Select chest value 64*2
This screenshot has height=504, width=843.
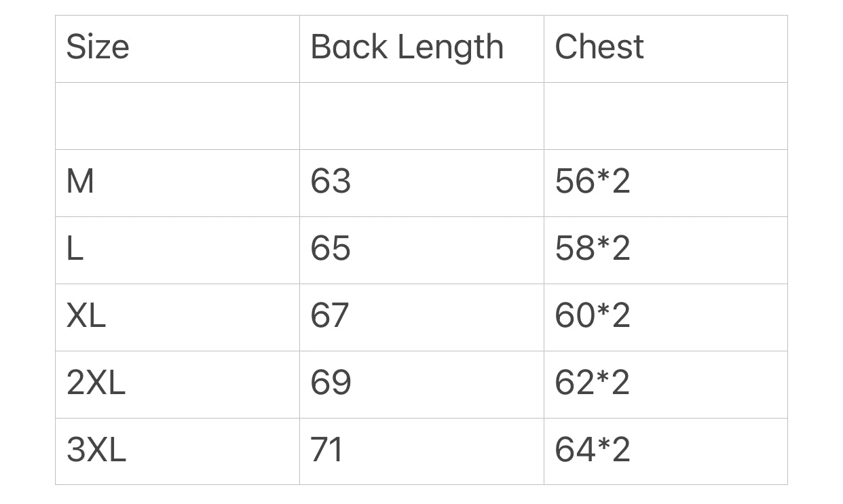[593, 450]
